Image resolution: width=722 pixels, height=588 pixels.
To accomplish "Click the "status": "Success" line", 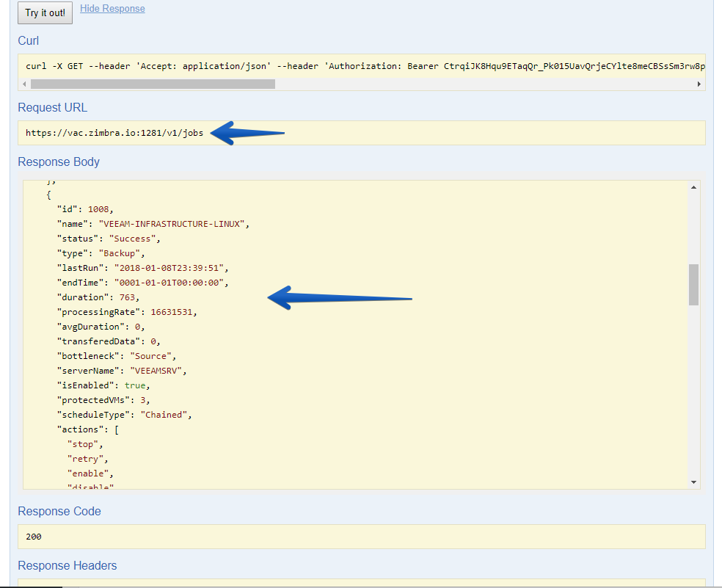I will [x=109, y=239].
